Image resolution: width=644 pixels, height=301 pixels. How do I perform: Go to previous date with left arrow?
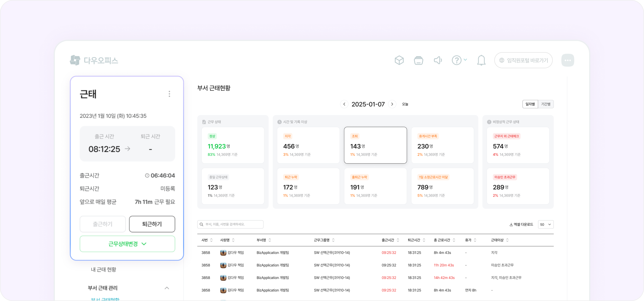[x=344, y=104]
